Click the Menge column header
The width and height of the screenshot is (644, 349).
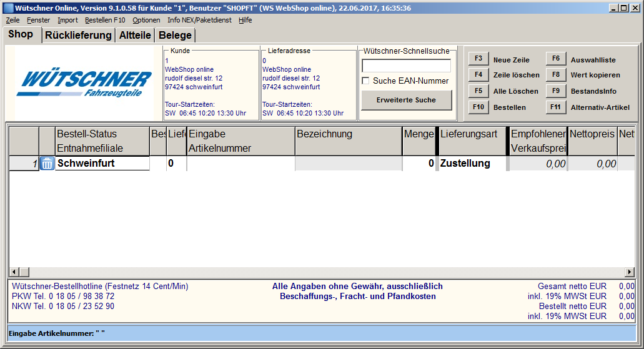[419, 141]
